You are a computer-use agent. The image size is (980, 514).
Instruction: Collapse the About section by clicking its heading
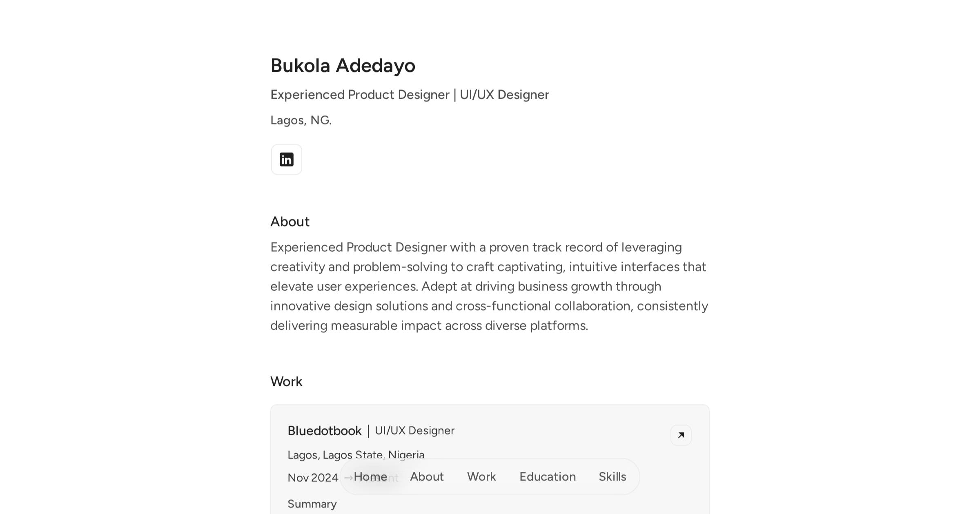[290, 221]
